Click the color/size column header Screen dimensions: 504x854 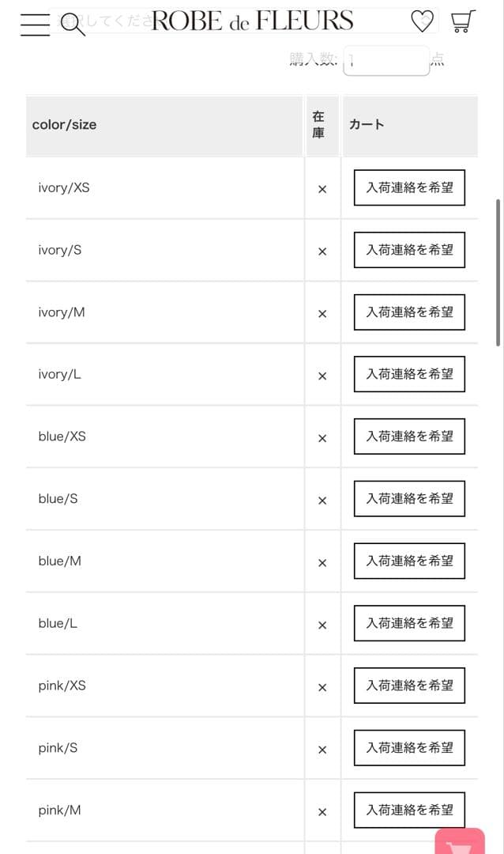click(65, 125)
